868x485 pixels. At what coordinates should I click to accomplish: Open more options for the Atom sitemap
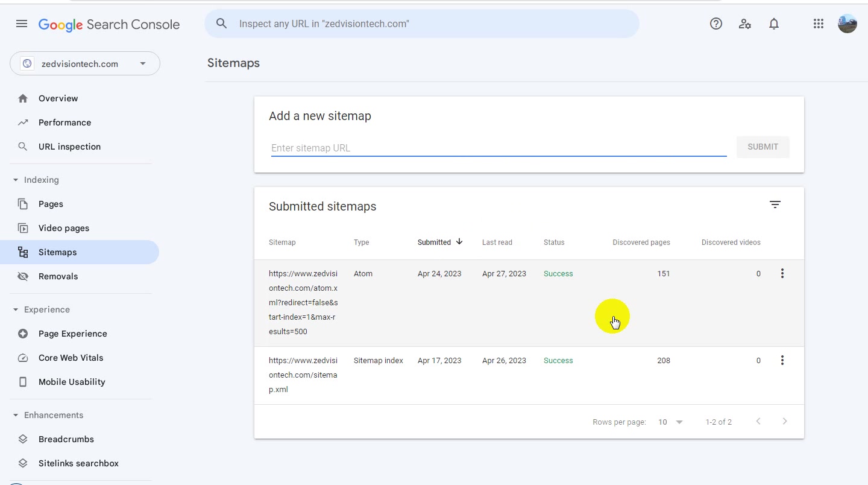tap(782, 274)
